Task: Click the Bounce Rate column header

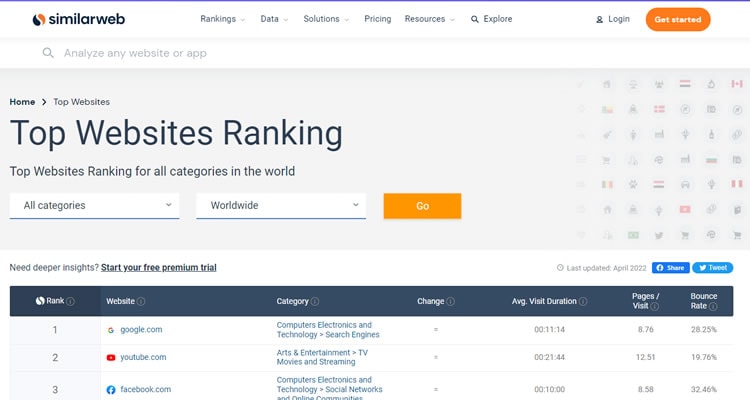Action: coord(704,301)
